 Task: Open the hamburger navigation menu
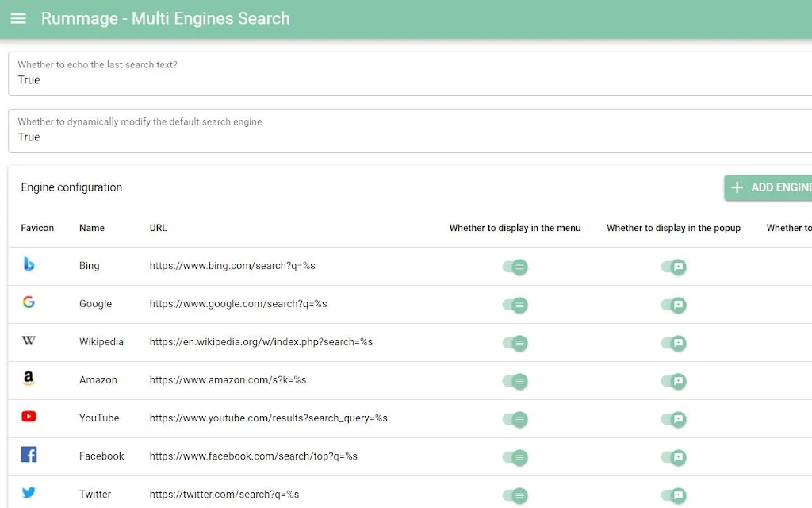18,18
